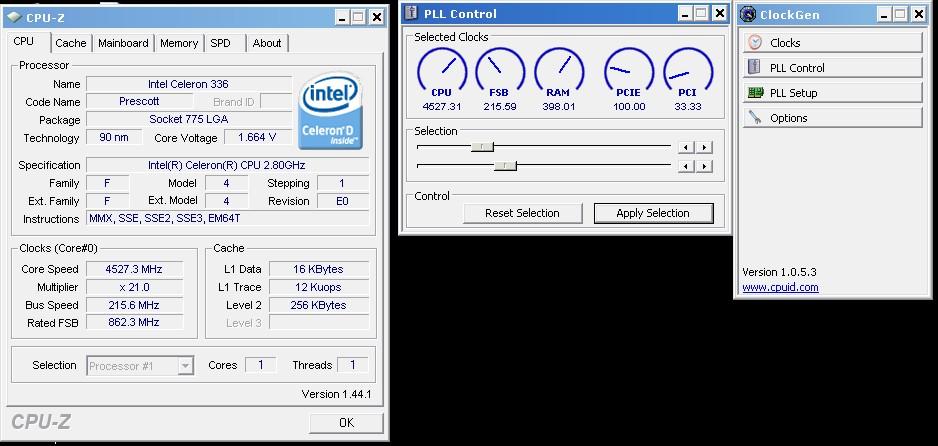938x446 pixels.
Task: Click the RAM clock gauge dial
Action: point(559,70)
